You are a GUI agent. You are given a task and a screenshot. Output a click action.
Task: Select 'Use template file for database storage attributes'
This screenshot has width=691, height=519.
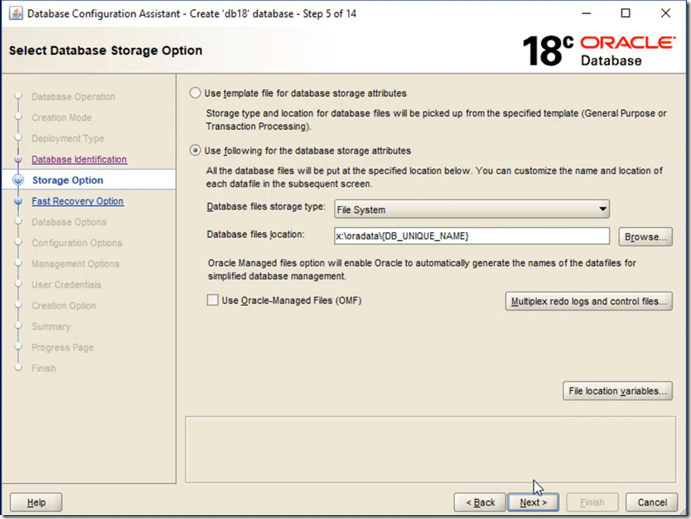[x=195, y=93]
